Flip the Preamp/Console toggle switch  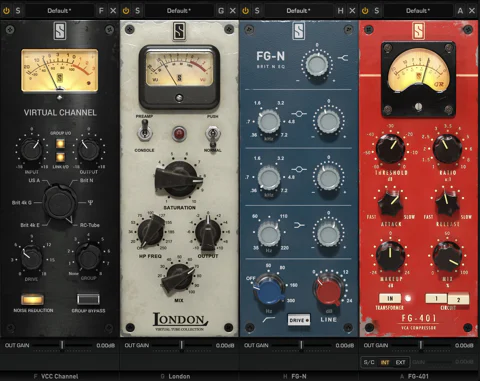144,131
